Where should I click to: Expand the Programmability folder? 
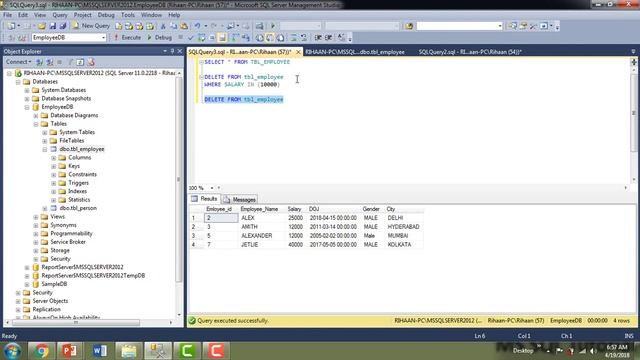click(36, 234)
